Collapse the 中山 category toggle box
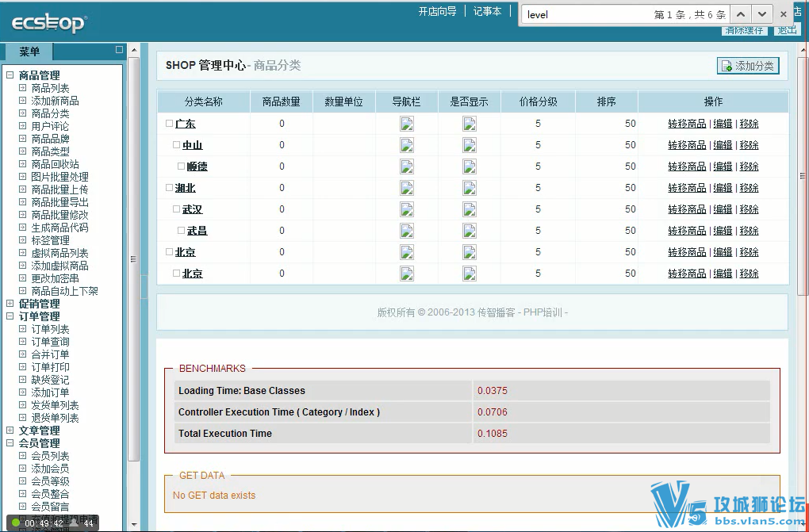This screenshot has width=809, height=532. [176, 145]
